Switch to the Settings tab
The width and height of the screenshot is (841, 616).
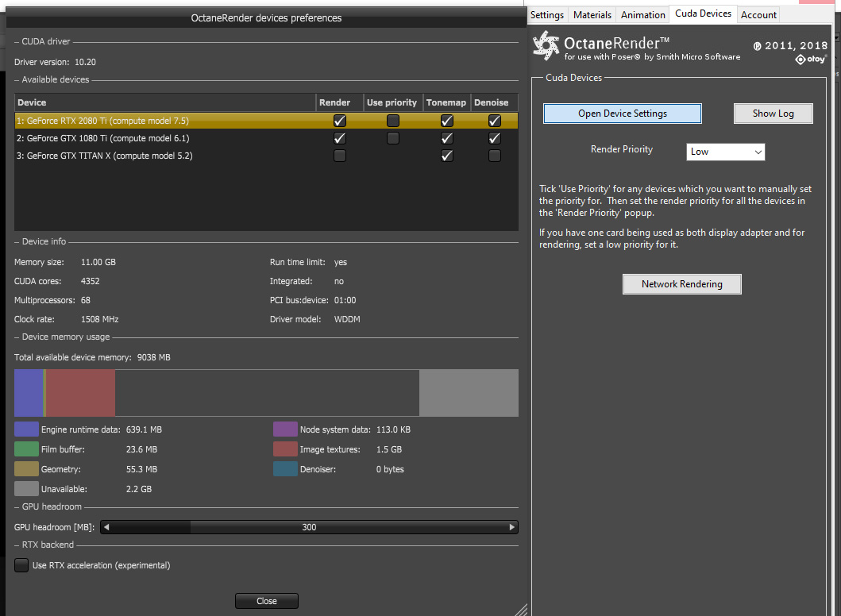point(546,15)
